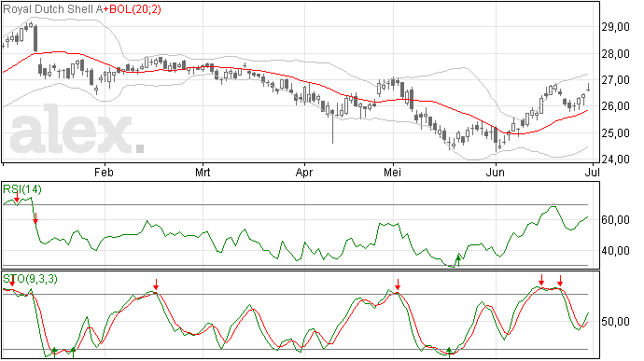Select the Mrt month label
644x361 pixels.
tap(203, 172)
